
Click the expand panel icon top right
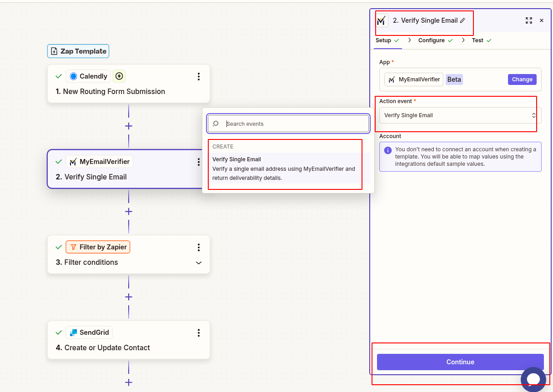point(528,20)
